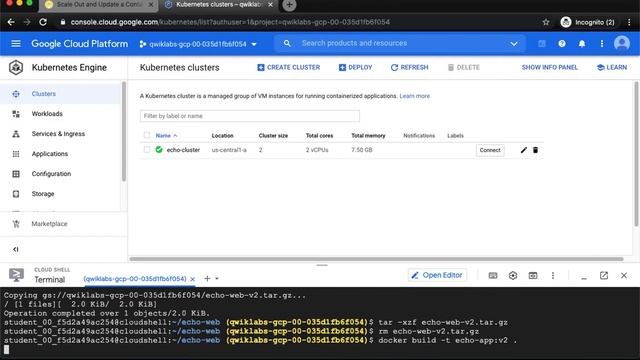The image size is (640, 360).
Task: Click the Workloads sidebar icon
Action: tap(16, 114)
